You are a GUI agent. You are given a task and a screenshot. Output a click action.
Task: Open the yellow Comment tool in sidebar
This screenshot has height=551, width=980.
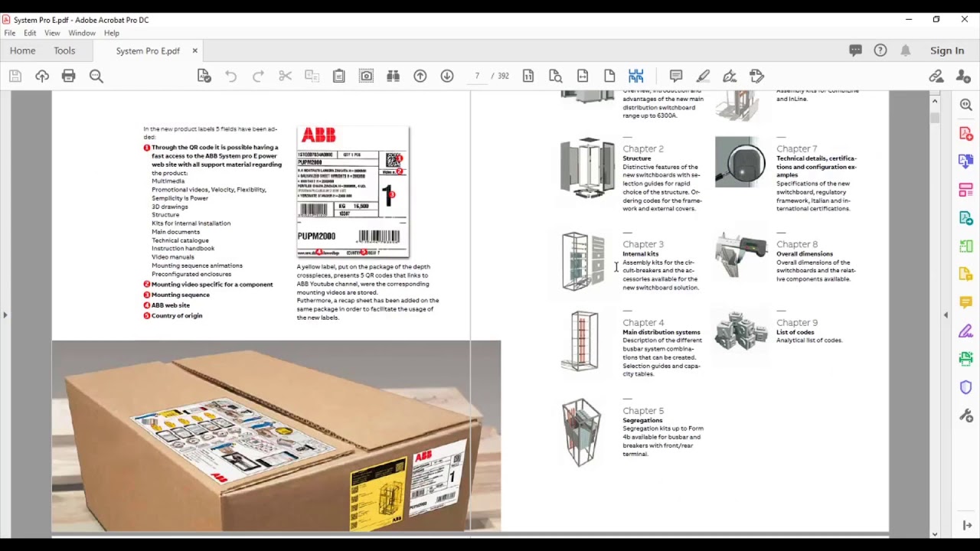click(966, 303)
